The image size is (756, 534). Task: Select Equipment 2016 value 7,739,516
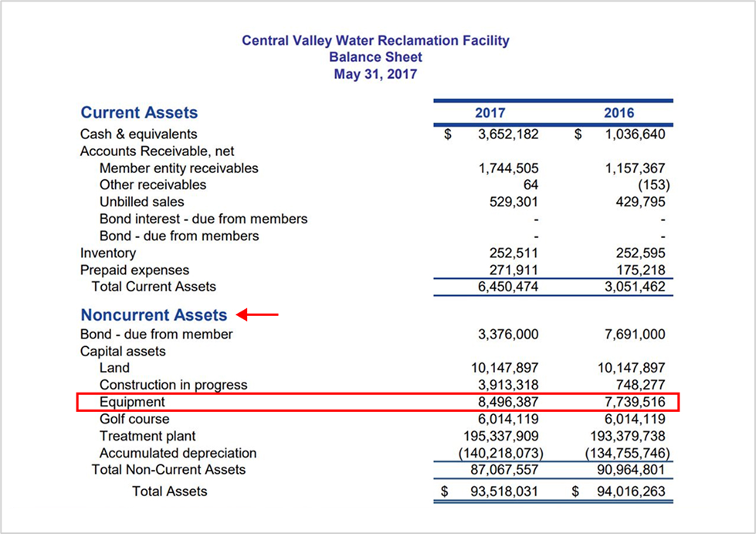click(632, 402)
